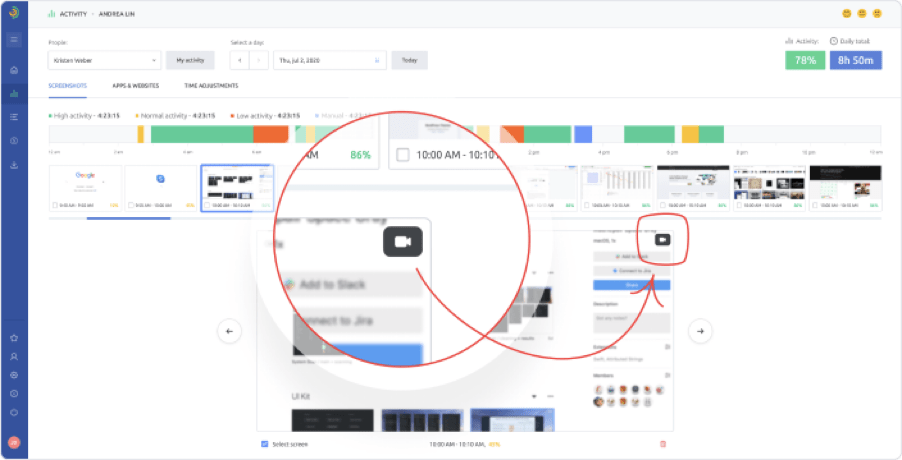Click the orange low-activity segment on timeline
The width and height of the screenshot is (902, 460).
coord(270,134)
